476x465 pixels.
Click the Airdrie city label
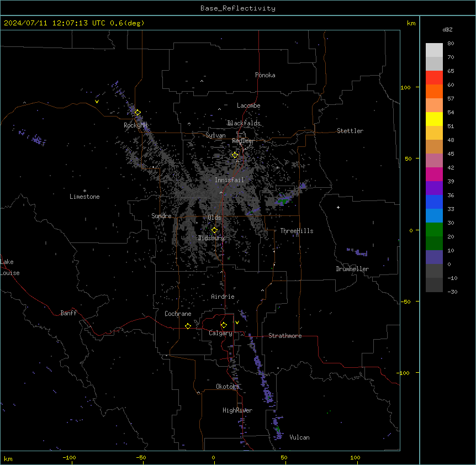tap(223, 297)
